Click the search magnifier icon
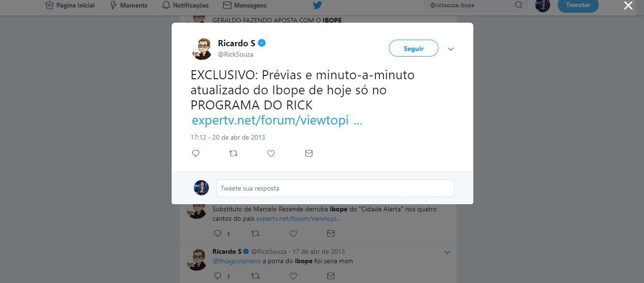644x283 pixels. [x=519, y=5]
